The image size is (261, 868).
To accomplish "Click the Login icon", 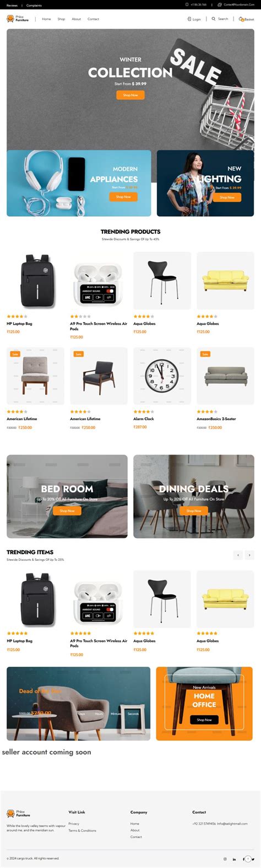I will point(189,19).
